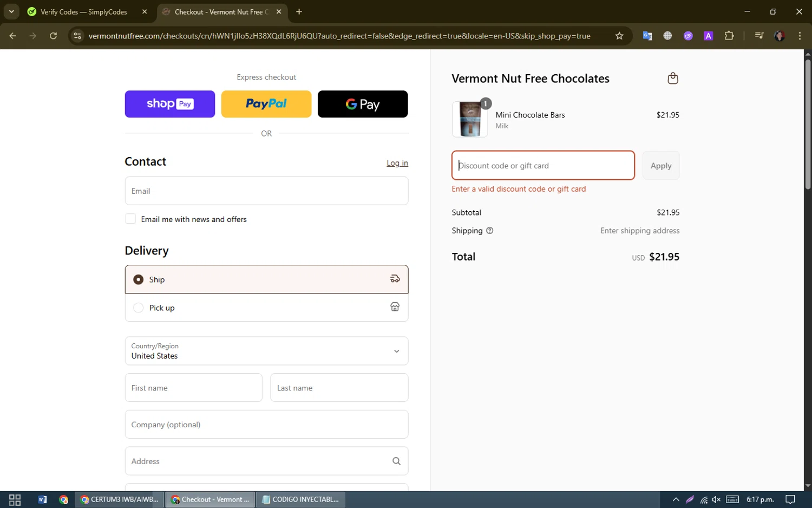Viewport: 812px width, 508px height.
Task: Click the purple A extension icon
Action: pyautogui.click(x=708, y=36)
